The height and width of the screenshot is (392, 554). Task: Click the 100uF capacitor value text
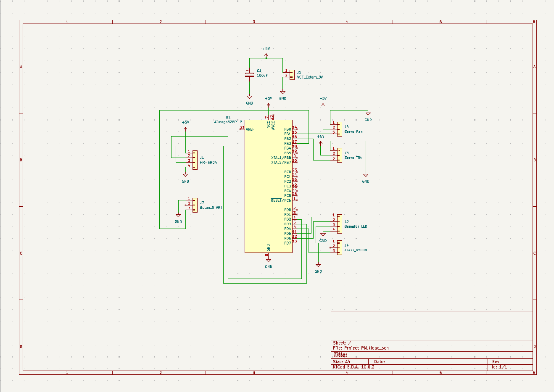[x=262, y=76]
